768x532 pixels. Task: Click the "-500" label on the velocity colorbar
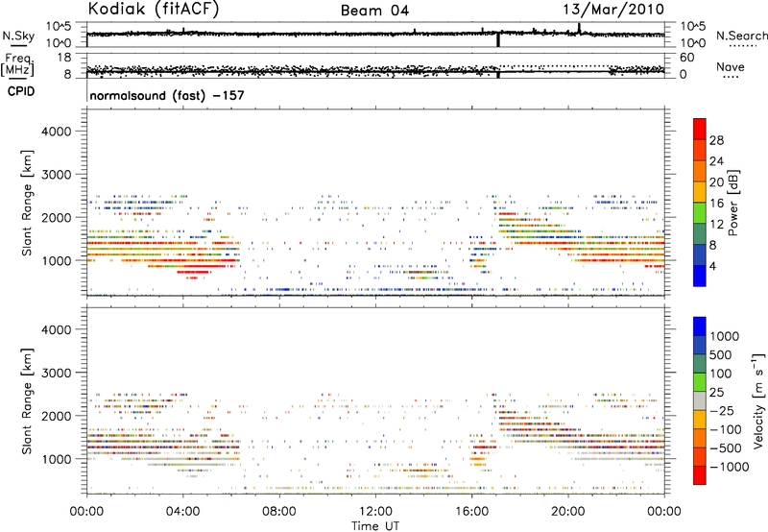[x=726, y=448]
